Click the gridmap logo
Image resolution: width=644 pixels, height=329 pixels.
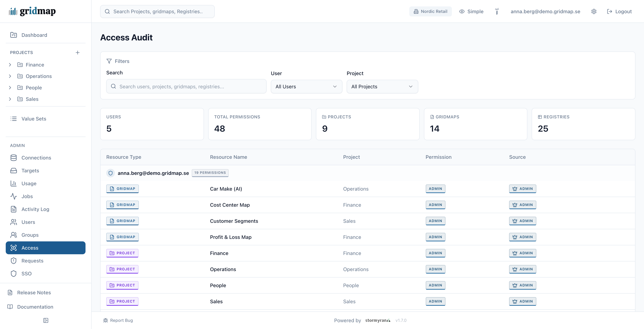(32, 11)
